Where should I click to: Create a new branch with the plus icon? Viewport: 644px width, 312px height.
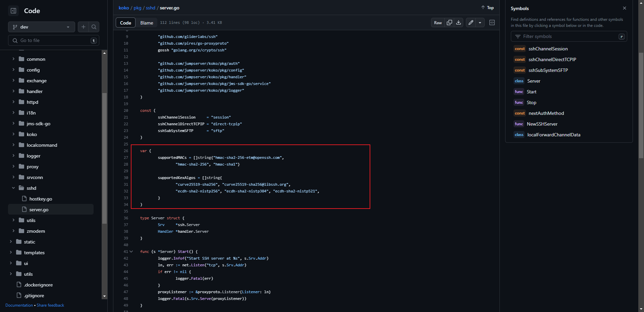click(83, 27)
